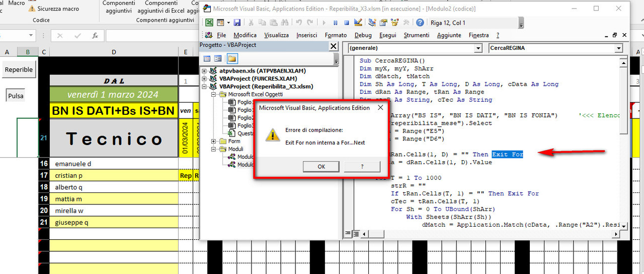
Task: Open the File menu
Action: (221, 35)
